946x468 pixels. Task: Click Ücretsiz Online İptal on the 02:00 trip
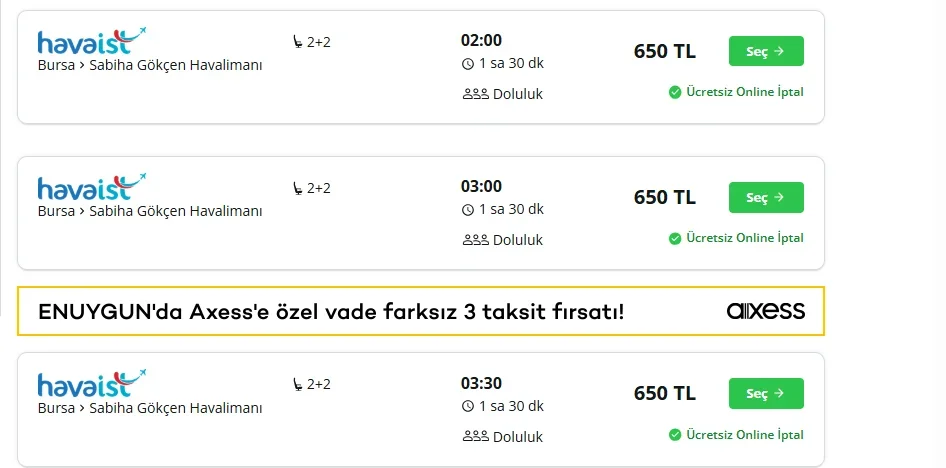click(x=744, y=92)
